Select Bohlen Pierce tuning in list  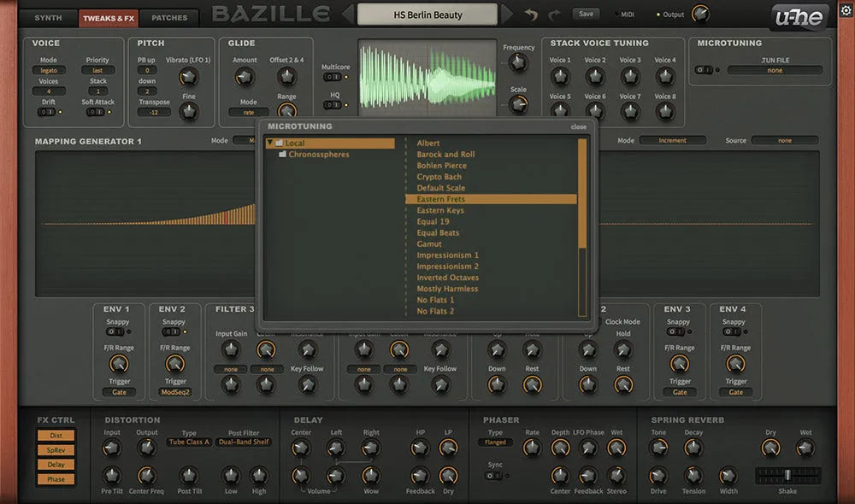point(441,166)
